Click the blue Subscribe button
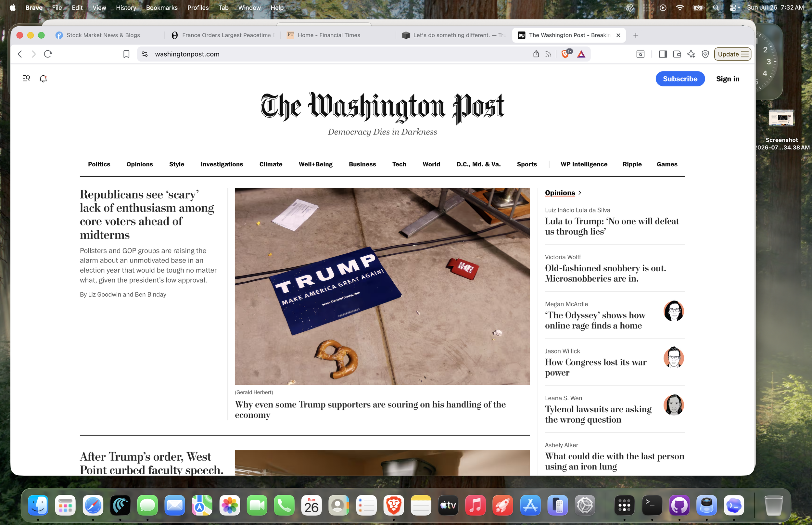This screenshot has width=812, height=525. [680, 79]
